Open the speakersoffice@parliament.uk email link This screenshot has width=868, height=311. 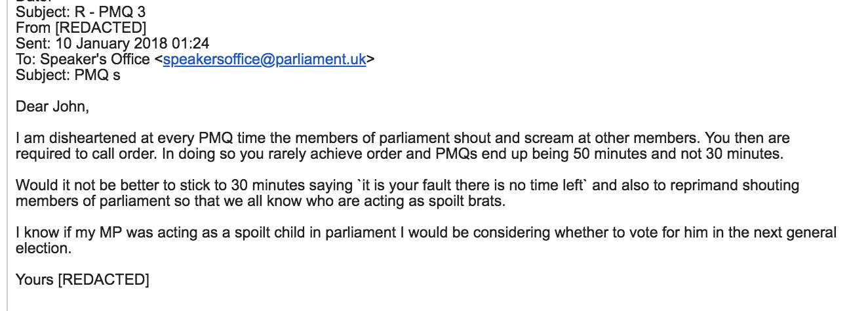tap(264, 60)
